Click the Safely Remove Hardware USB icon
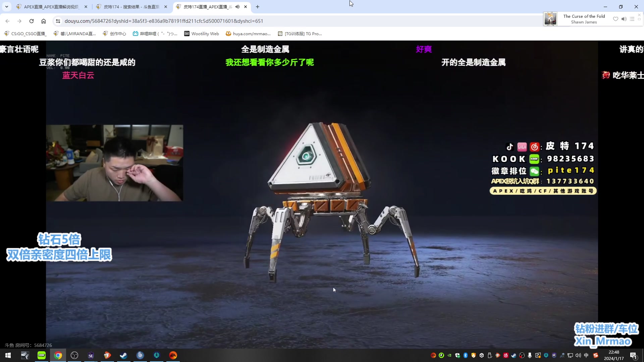The height and width of the screenshot is (362, 644). point(490,355)
